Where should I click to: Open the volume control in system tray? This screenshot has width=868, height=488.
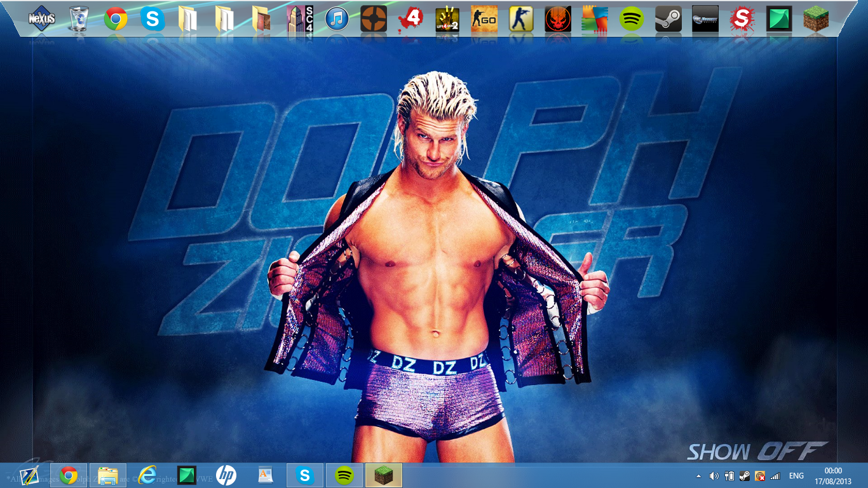coord(714,476)
